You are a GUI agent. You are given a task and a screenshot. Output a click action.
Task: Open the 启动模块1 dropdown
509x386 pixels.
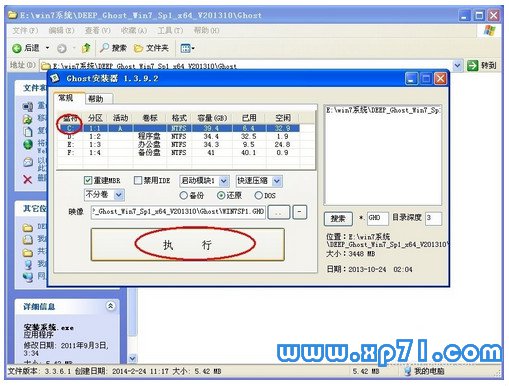[204, 181]
